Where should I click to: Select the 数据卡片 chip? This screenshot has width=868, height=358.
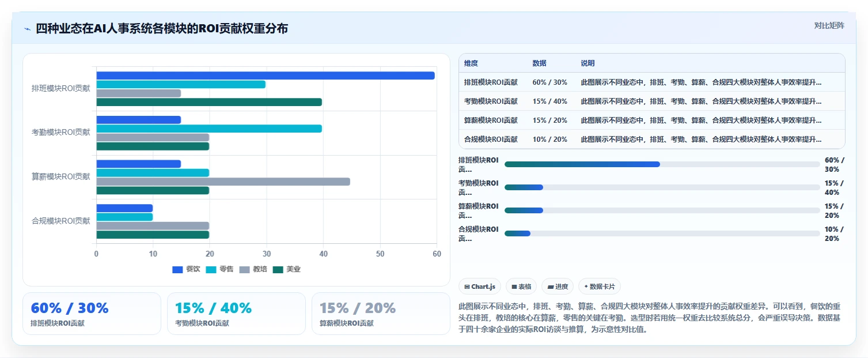[600, 287]
